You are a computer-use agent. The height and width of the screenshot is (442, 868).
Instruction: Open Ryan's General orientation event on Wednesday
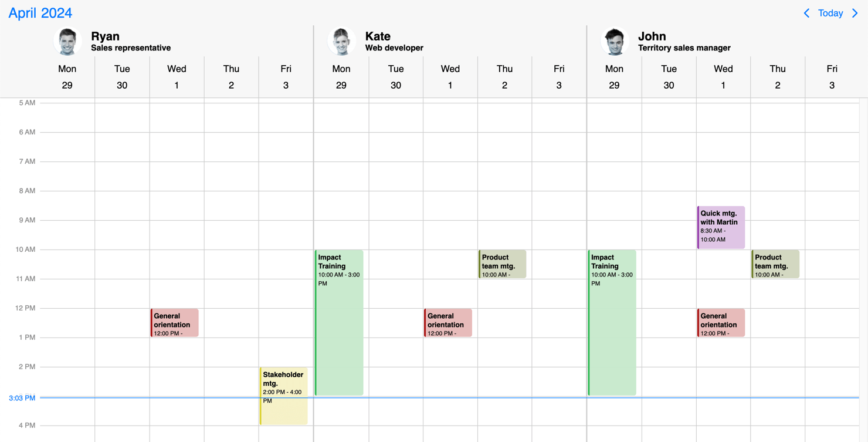(175, 323)
